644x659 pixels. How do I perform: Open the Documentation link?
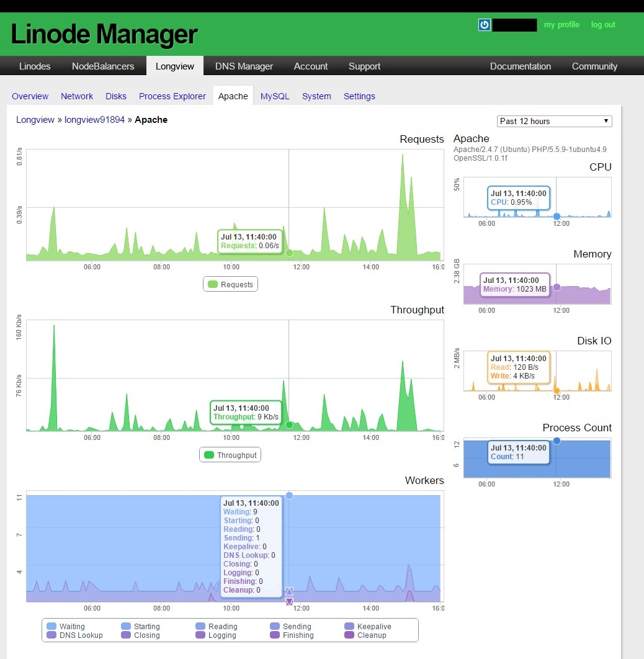[520, 66]
